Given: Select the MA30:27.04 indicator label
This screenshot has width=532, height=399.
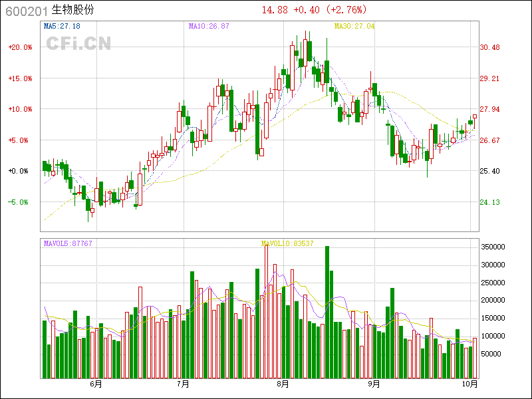Looking at the screenshot, I should coord(354,27).
